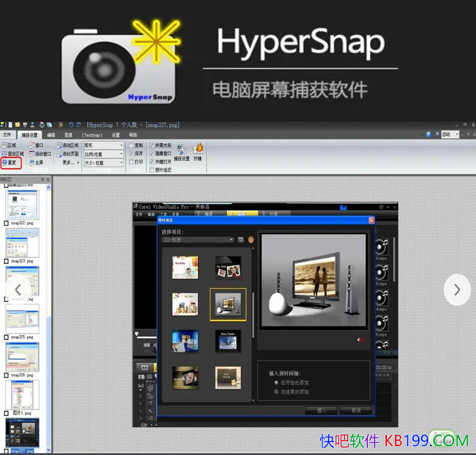Expand the 更多... more captures dropdown
Screen dimensions: 476x455
71,163
